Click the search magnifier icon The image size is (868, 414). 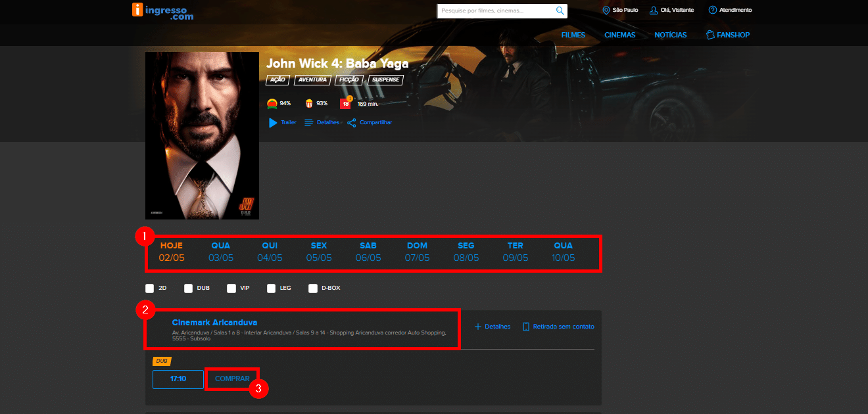560,11
